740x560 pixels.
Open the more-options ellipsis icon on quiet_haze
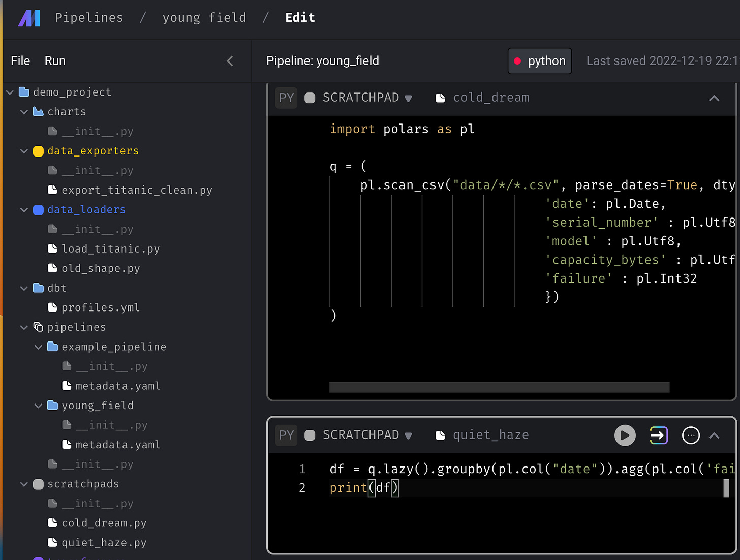click(x=691, y=435)
